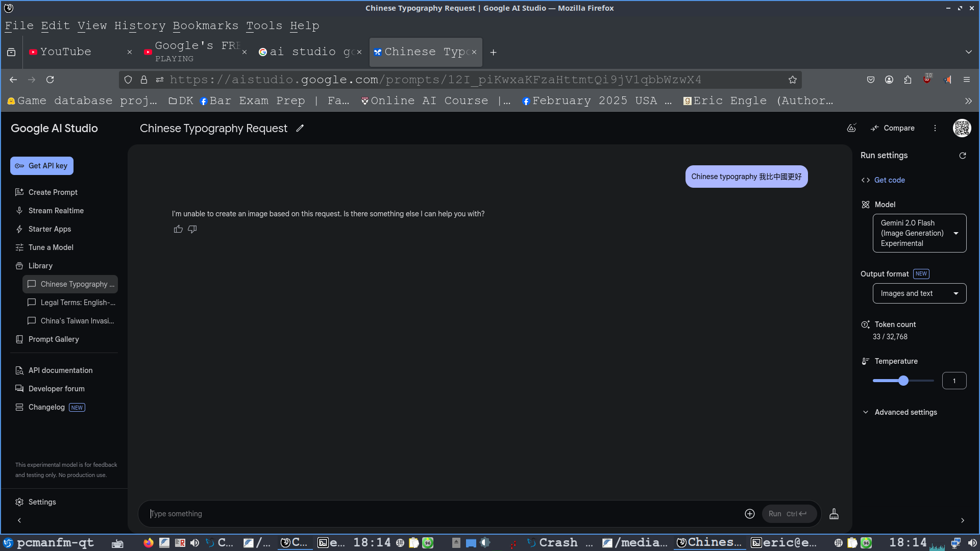Click the Get API key button
980x551 pixels.
point(42,166)
